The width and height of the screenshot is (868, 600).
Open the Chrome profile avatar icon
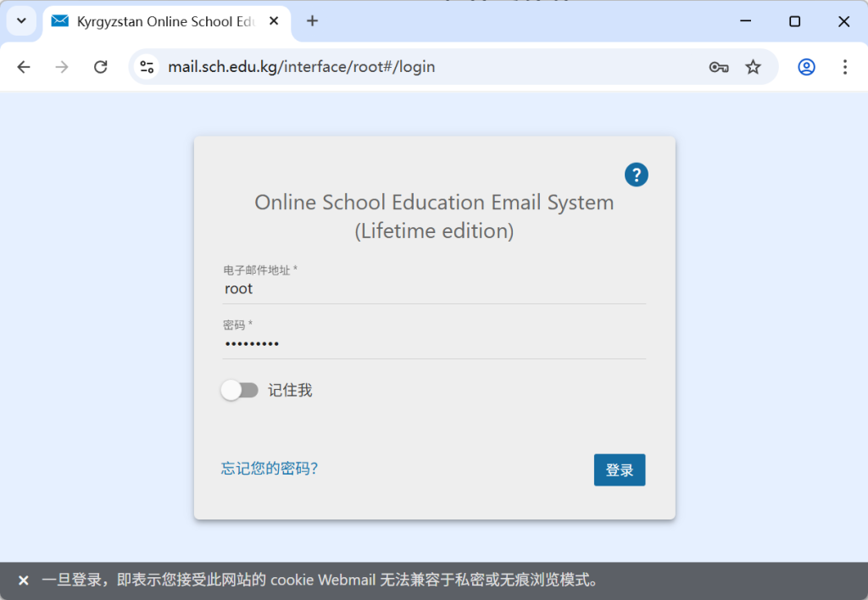pos(806,67)
